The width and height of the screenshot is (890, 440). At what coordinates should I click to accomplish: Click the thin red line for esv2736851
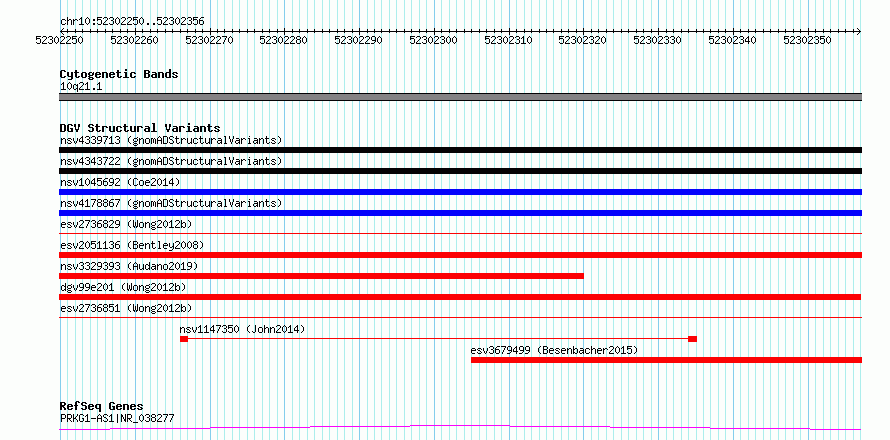tap(460, 317)
